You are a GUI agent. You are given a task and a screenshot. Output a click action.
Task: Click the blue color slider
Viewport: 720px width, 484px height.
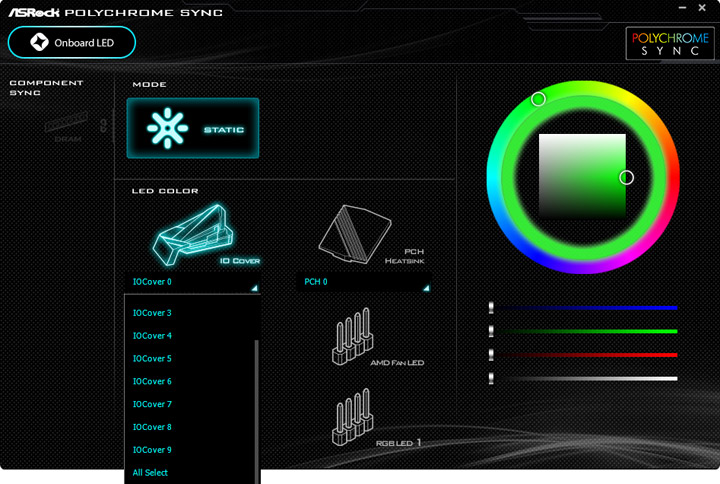pos(583,308)
